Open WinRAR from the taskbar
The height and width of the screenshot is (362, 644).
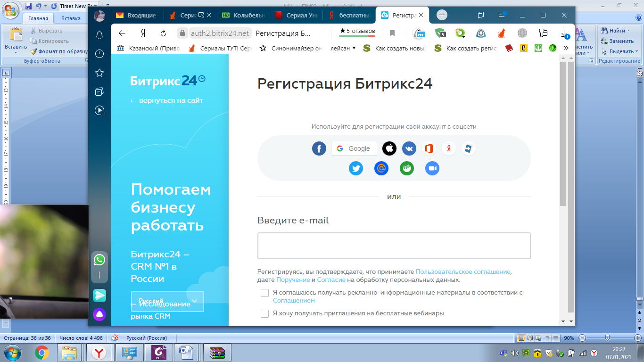[217, 353]
